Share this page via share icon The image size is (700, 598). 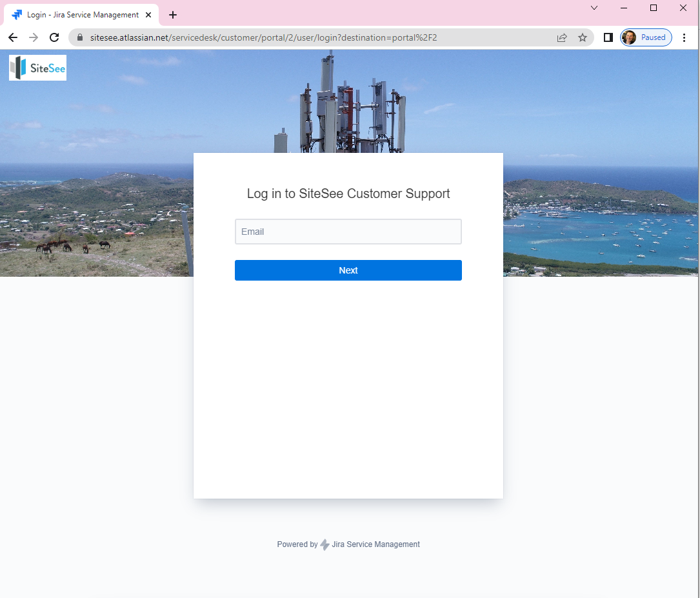(561, 37)
